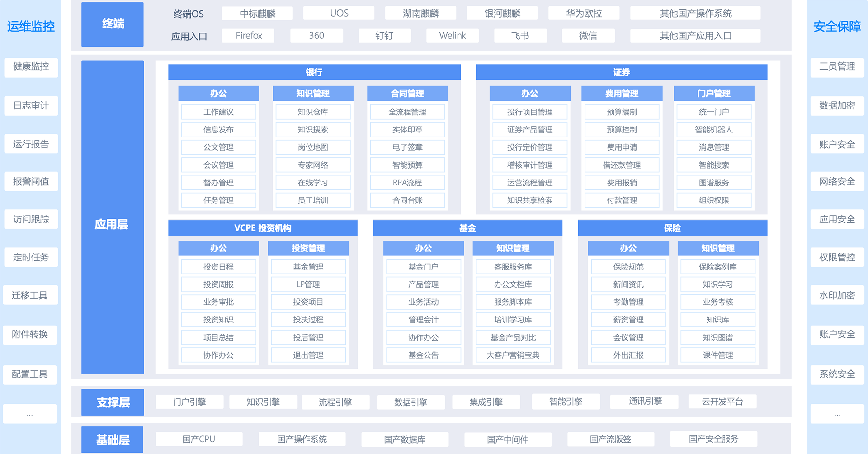Viewport: 868px width, 454px height.
Task: Open 智能机器人 under 门户管理
Action: [x=713, y=130]
